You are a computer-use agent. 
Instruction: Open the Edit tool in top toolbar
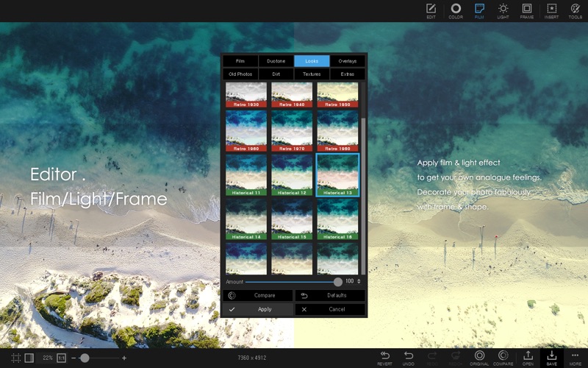(x=431, y=10)
